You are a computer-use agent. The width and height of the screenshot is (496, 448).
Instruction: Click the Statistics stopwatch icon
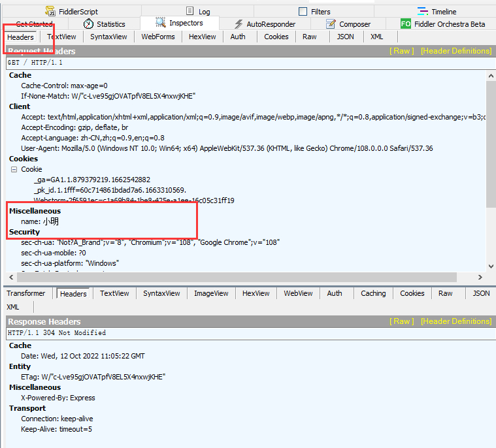tap(89, 24)
